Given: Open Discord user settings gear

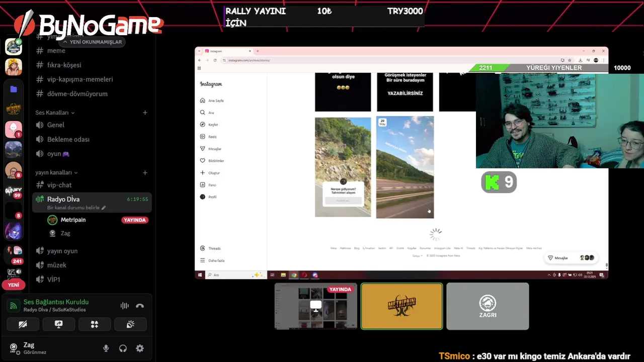Looking at the screenshot, I should pos(140,348).
